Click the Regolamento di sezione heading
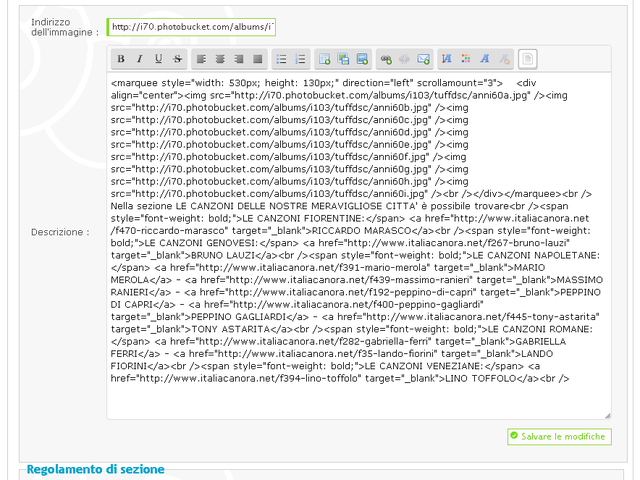The height and width of the screenshot is (480, 640). [96, 469]
